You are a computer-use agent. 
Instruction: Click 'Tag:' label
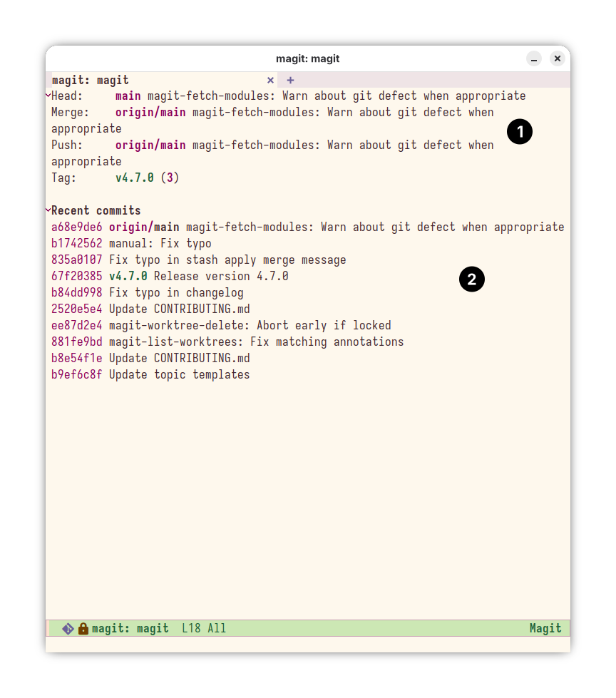pos(64,178)
